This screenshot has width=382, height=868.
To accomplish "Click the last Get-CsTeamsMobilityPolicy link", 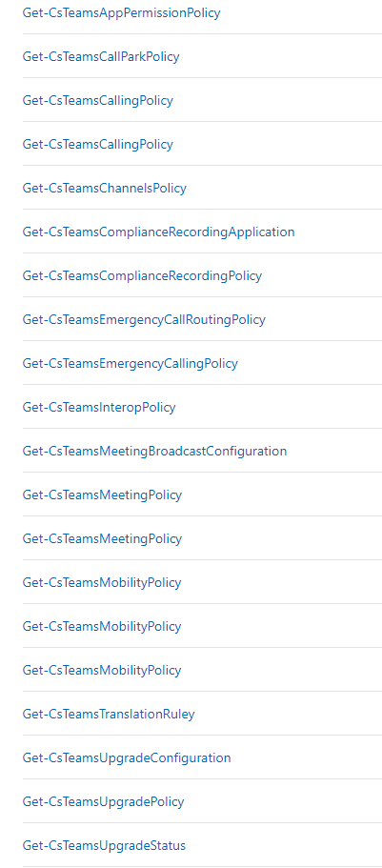I will point(102,670).
